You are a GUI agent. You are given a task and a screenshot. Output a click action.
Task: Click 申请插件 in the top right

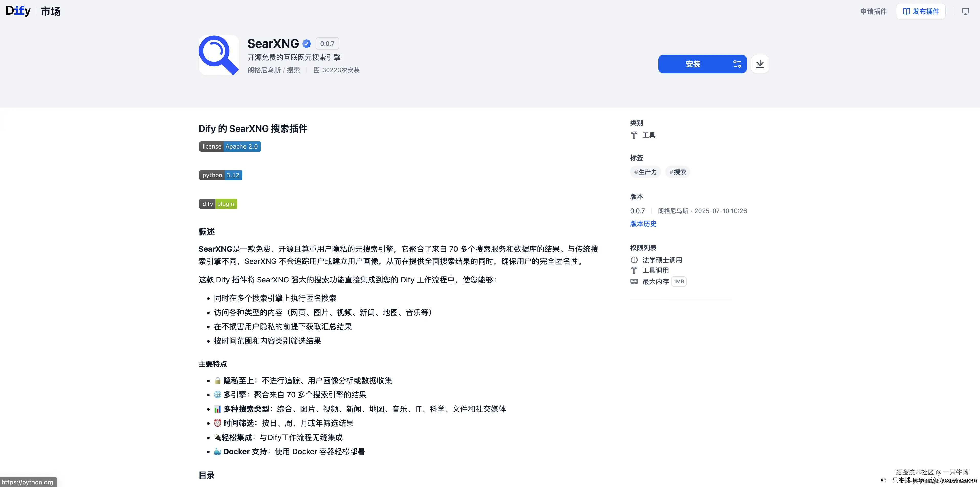pos(873,11)
